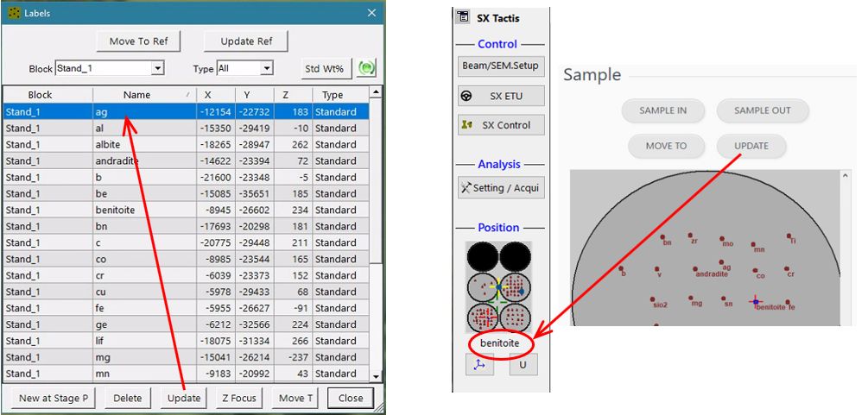Click the green refresh icon beside Std Wt%
The height and width of the screenshot is (415, 868).
pyautogui.click(x=368, y=68)
